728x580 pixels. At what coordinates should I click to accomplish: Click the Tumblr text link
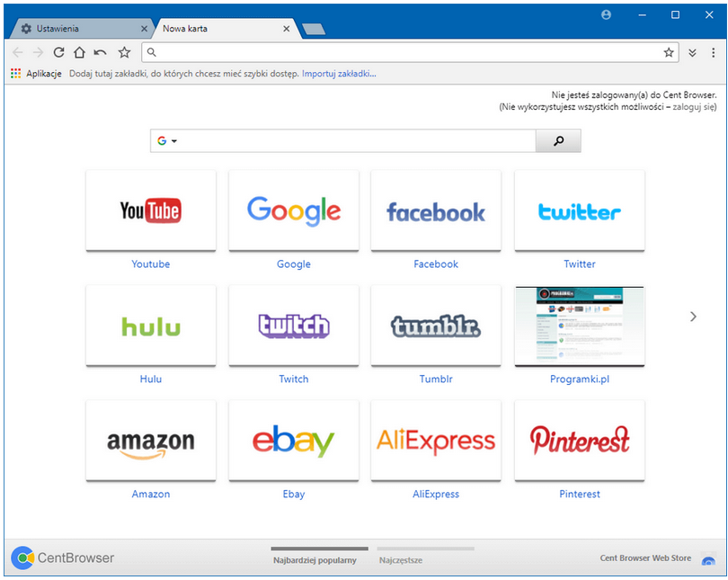tap(436, 379)
